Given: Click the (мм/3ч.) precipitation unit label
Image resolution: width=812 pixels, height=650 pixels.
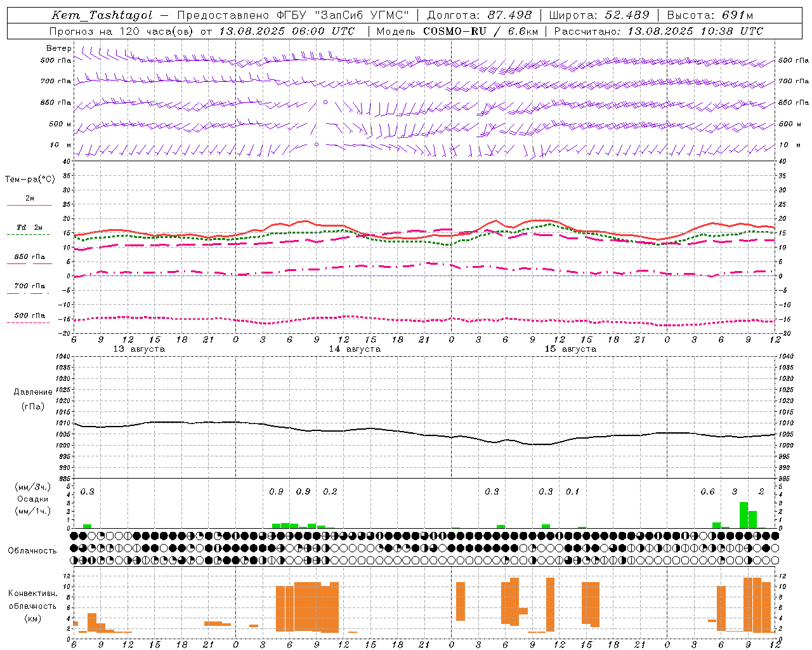Looking at the screenshot, I should coord(33,487).
